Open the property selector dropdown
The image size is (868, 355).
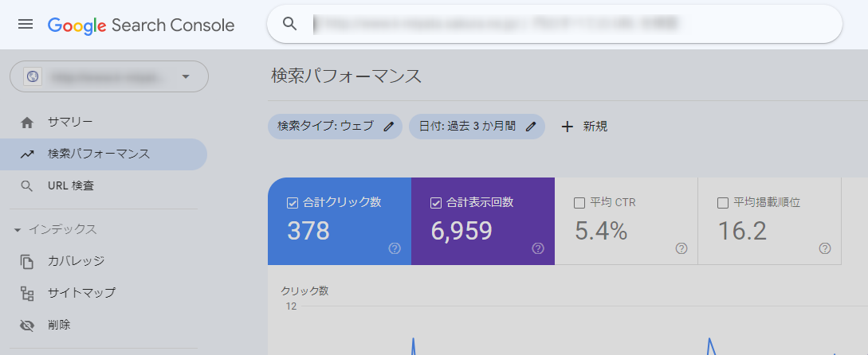click(x=109, y=76)
